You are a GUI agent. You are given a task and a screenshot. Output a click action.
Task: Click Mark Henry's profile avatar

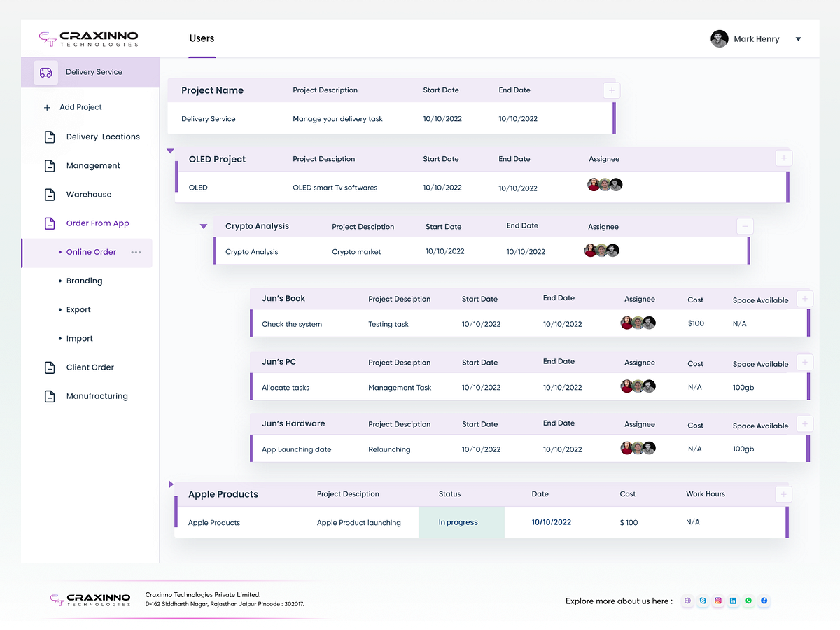click(x=719, y=38)
